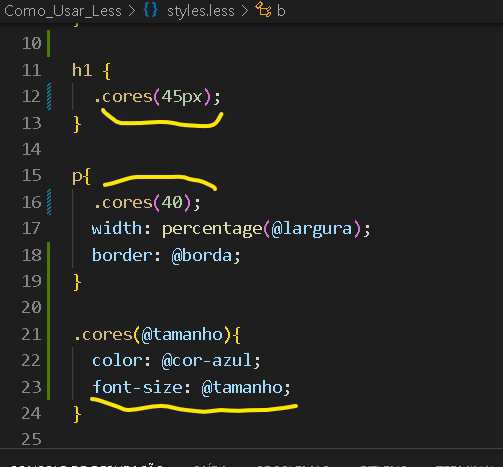Click modified-line marker beside line 12
Viewport: 503px width, 467px height.
(49, 97)
